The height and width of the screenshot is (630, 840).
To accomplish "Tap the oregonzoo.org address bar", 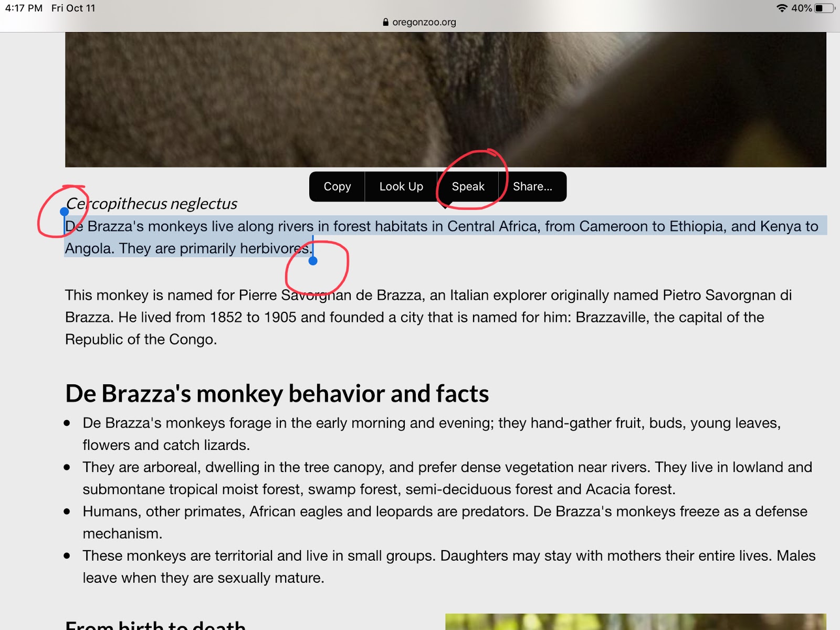I will click(420, 22).
